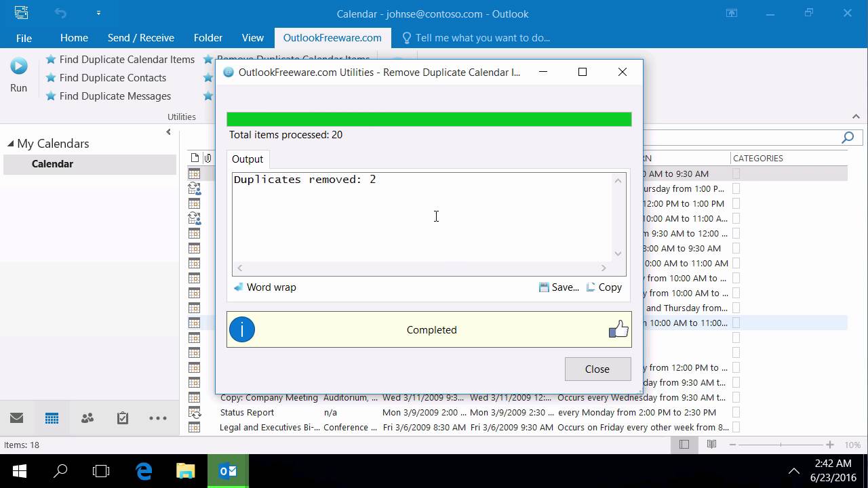Click output box scroll right arrow

point(604,268)
